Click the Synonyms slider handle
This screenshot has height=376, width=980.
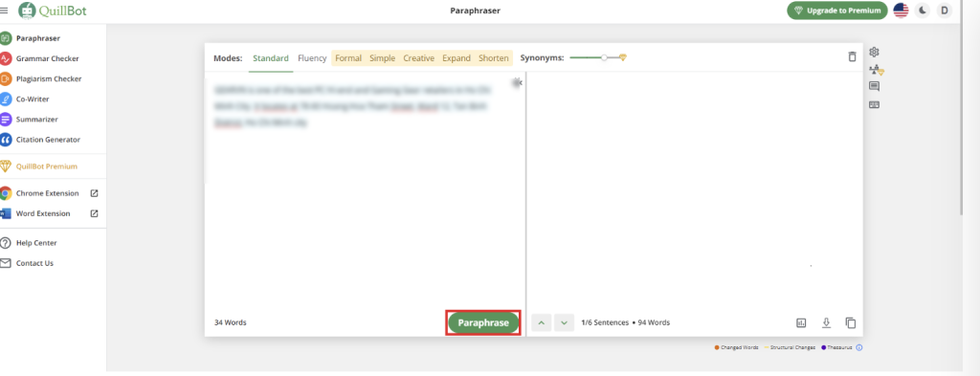tap(604, 57)
